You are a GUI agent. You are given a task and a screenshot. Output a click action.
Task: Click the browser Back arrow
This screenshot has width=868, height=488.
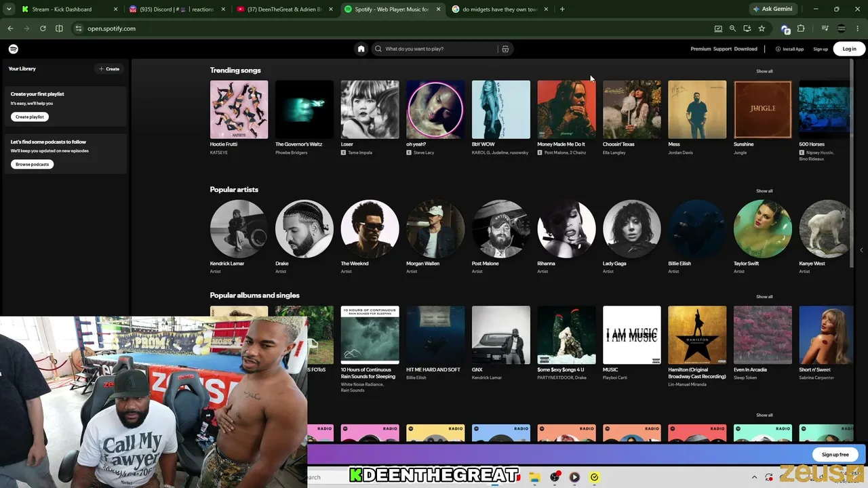10,28
